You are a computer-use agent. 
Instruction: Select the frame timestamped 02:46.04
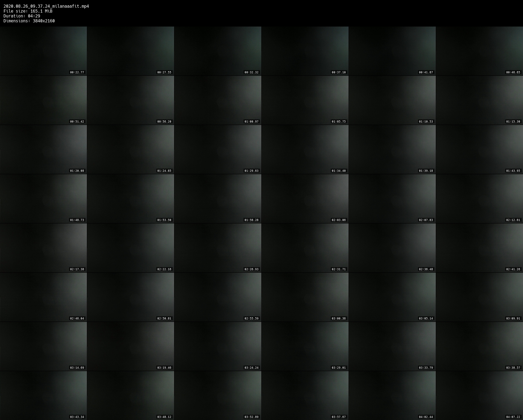point(43,297)
